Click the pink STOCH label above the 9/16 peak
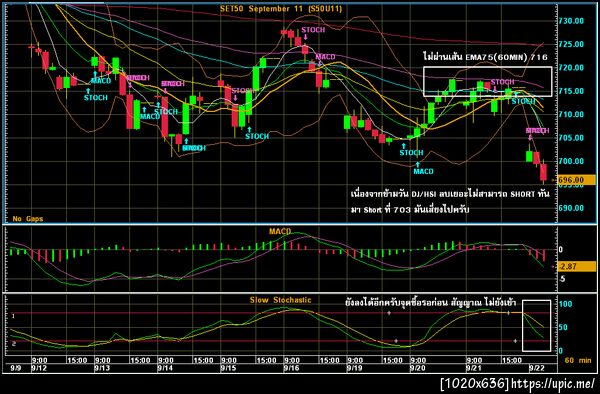 [313, 30]
